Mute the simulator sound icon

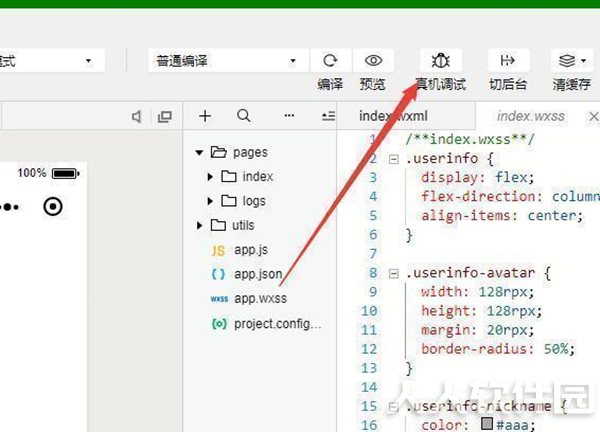pos(136,116)
